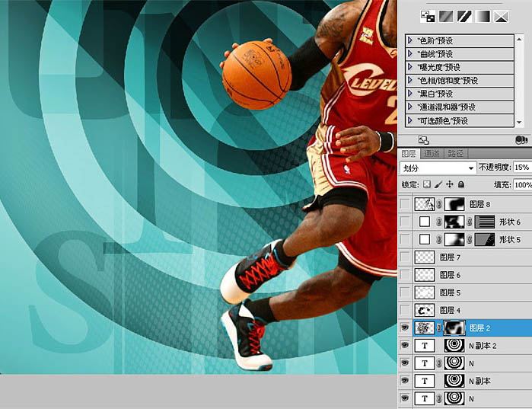Click the 填充 field showing 100%
The image size is (532, 409).
(523, 184)
